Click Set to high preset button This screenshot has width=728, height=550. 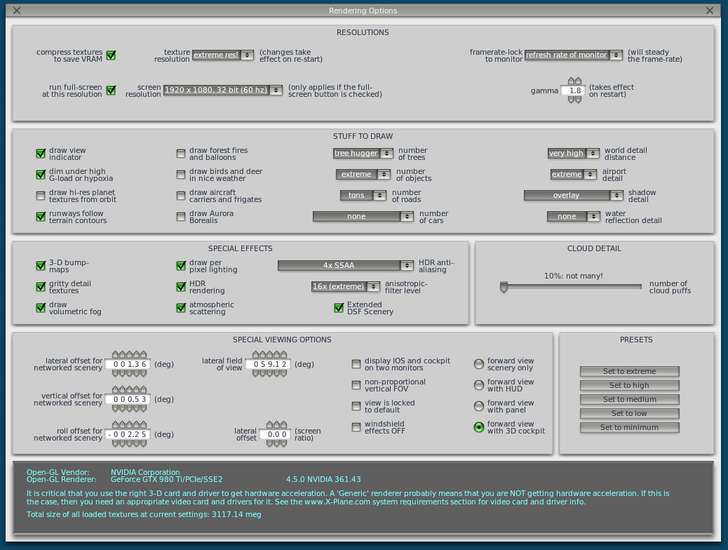coord(630,385)
